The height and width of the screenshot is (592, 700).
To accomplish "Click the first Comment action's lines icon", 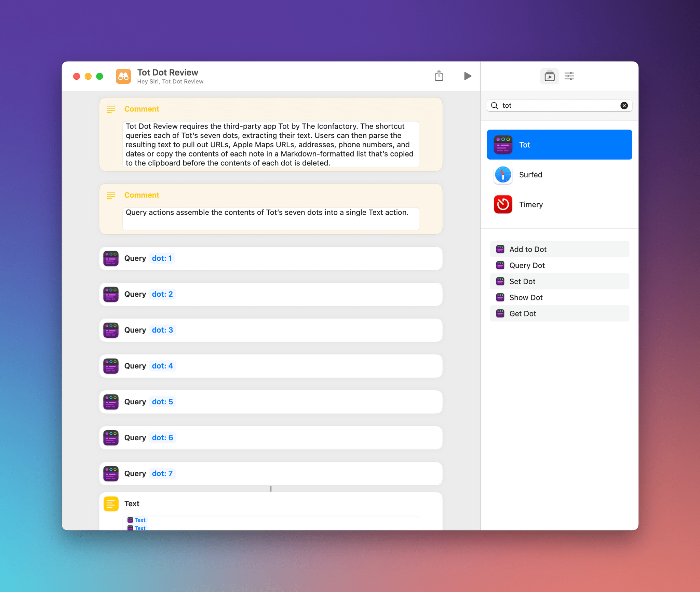I will point(111,109).
